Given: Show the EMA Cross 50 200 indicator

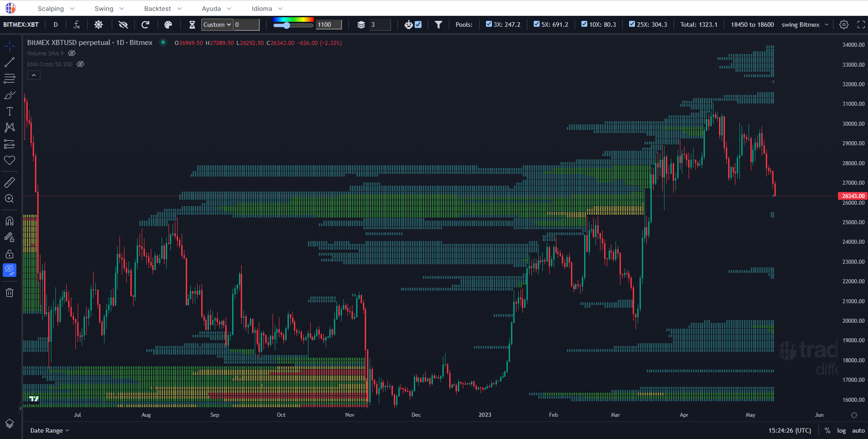Looking at the screenshot, I should 80,64.
